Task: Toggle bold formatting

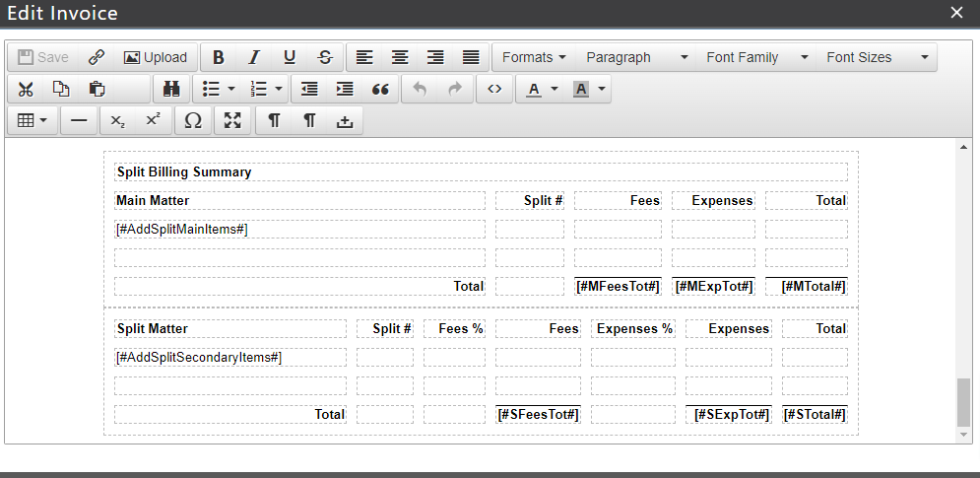Action: pos(219,57)
